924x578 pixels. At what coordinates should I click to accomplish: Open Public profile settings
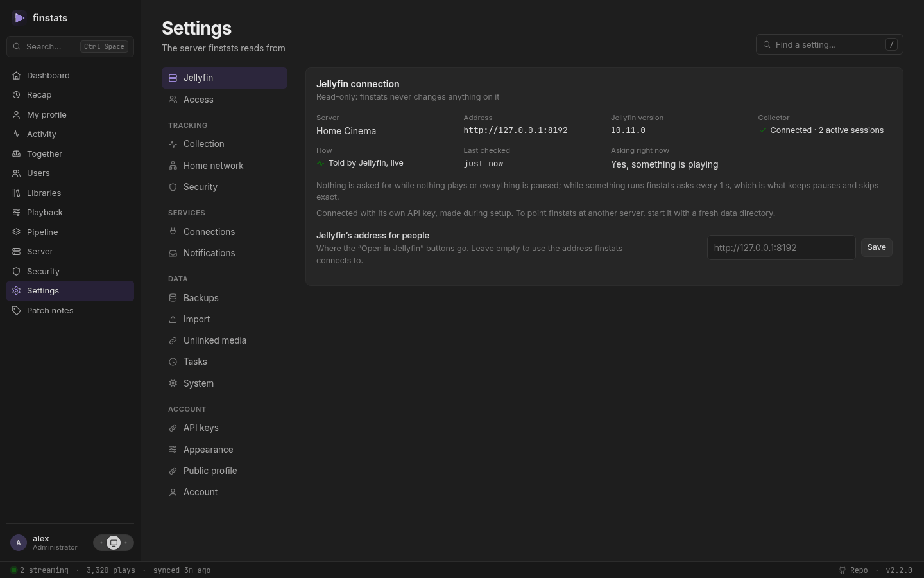point(224,471)
